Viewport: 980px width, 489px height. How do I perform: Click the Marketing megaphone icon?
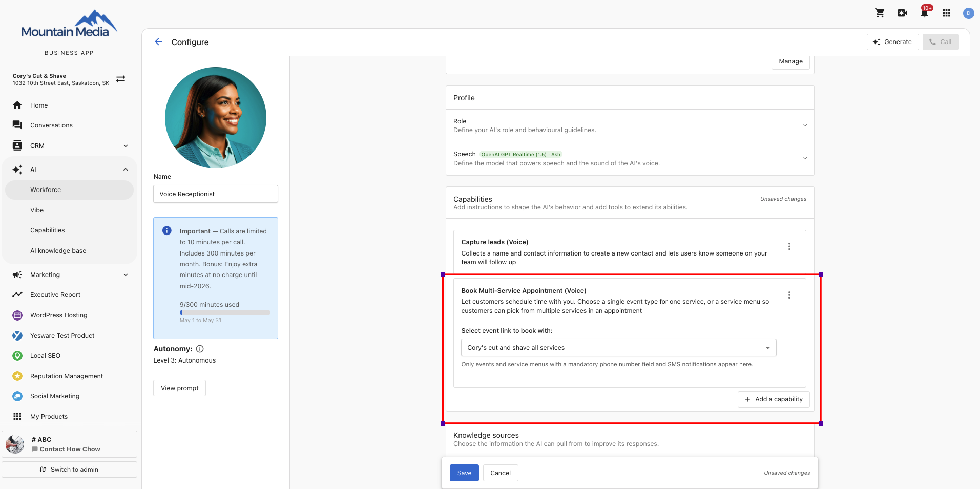point(17,275)
